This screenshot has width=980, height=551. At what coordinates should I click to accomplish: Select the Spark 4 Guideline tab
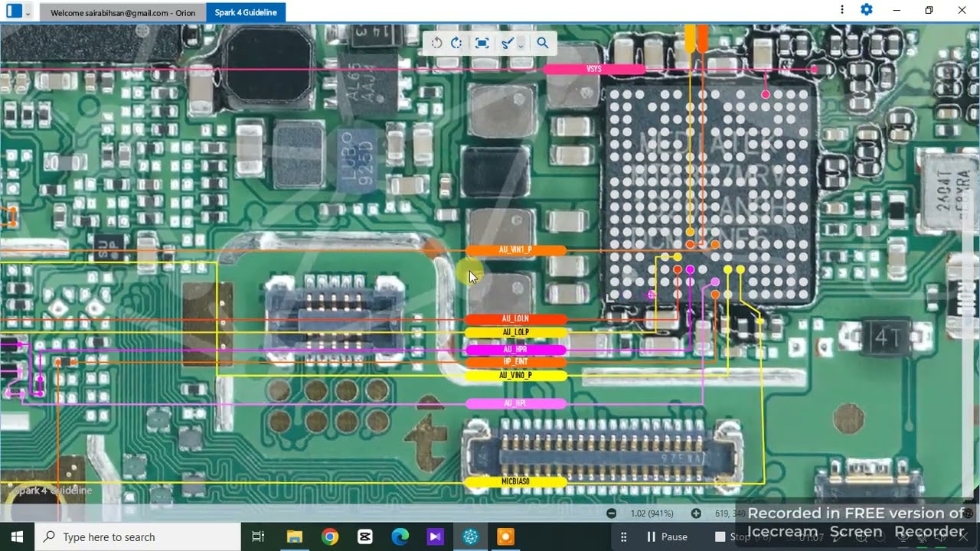coord(246,12)
